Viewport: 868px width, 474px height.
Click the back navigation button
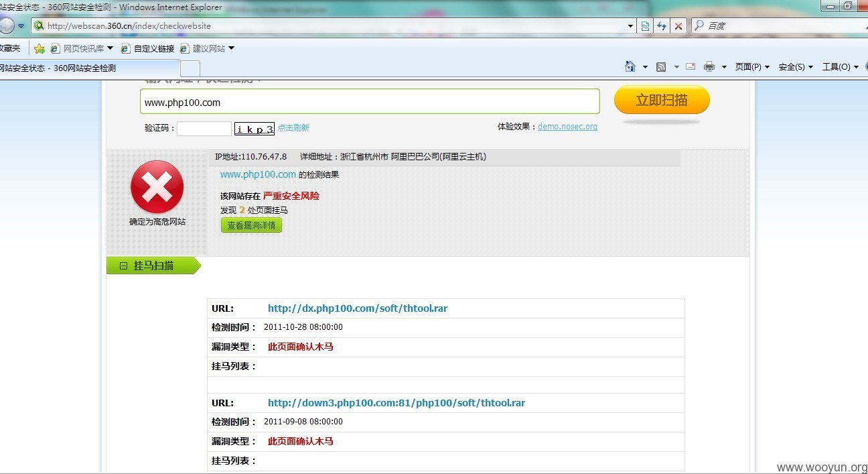[5, 25]
